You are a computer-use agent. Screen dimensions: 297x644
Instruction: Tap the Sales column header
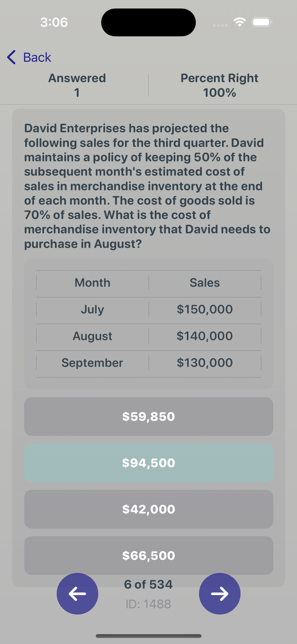(x=205, y=282)
